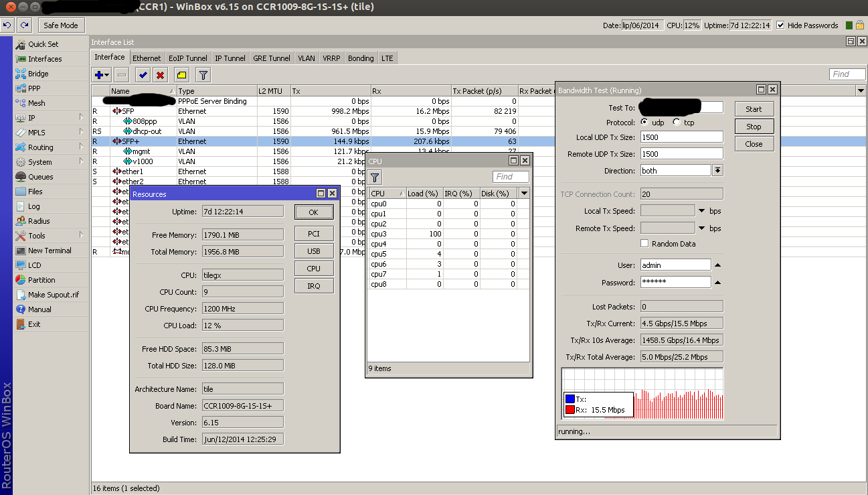868x495 pixels.
Task: Open Interfaces in the sidebar
Action: pyautogui.click(x=45, y=59)
